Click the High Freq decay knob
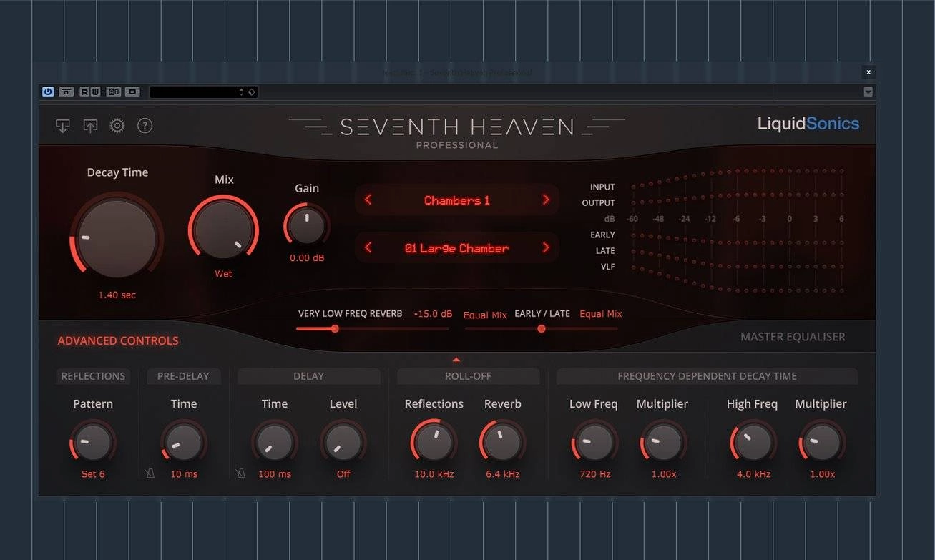The image size is (935, 560). [x=753, y=442]
